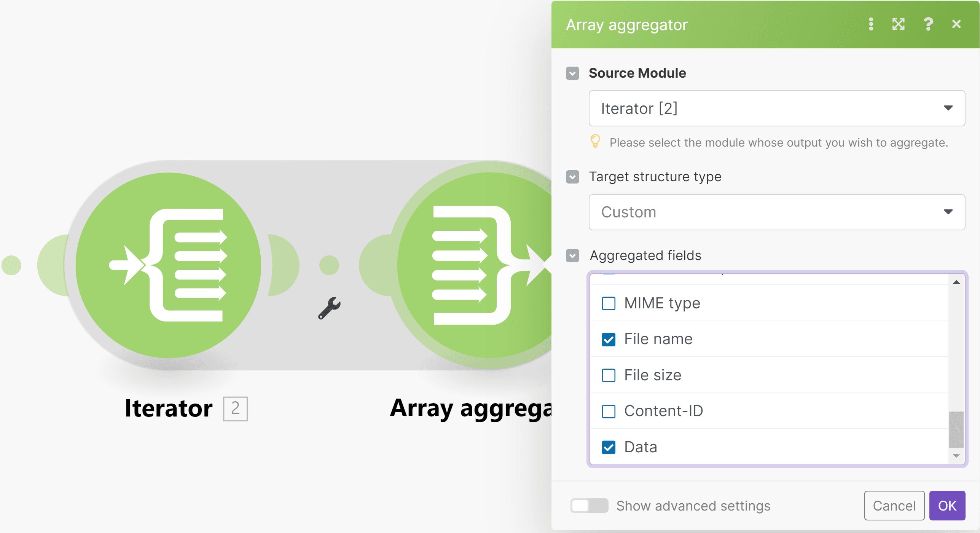Uncheck the File name field
980x533 pixels.
tap(609, 339)
